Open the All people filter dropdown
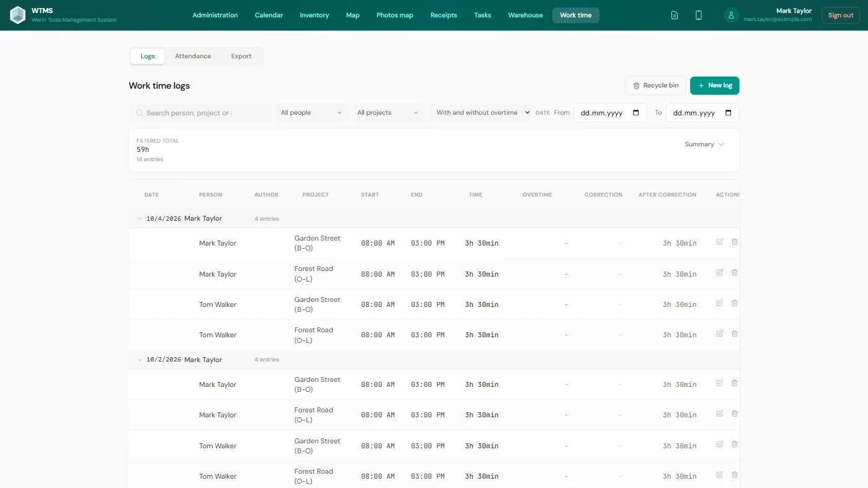Image resolution: width=868 pixels, height=488 pixels. [x=311, y=113]
